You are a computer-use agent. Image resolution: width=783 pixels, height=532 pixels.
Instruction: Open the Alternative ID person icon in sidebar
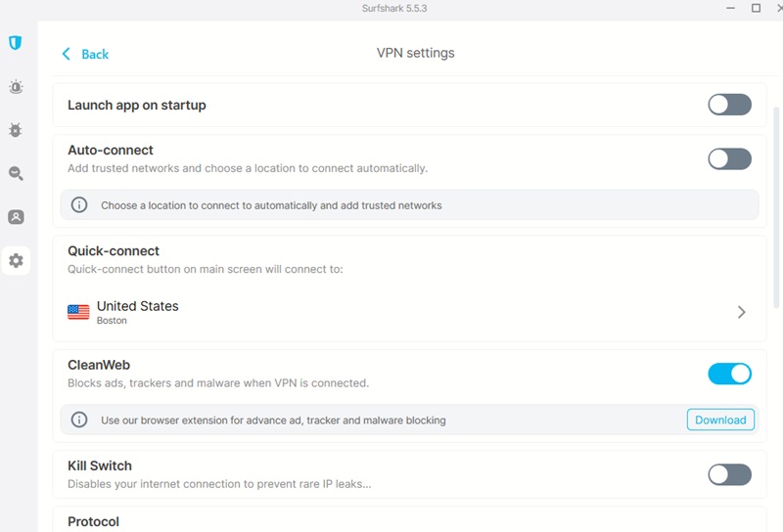click(x=16, y=217)
